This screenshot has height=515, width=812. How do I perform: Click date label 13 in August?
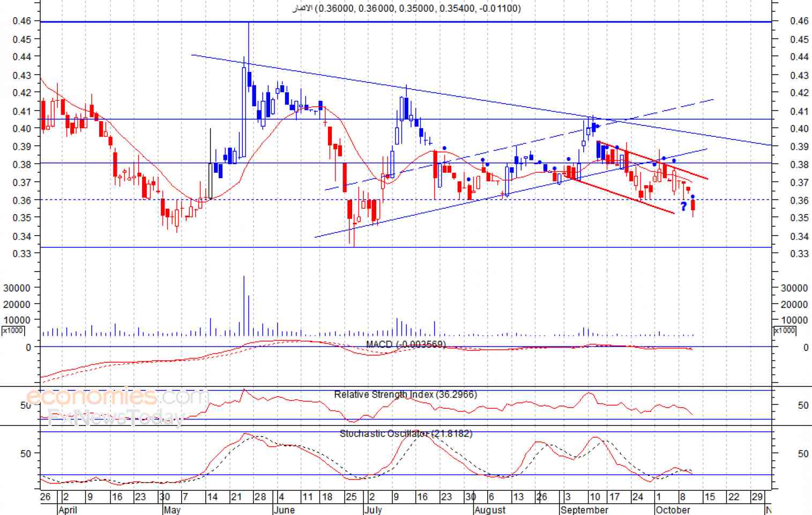[x=518, y=497]
